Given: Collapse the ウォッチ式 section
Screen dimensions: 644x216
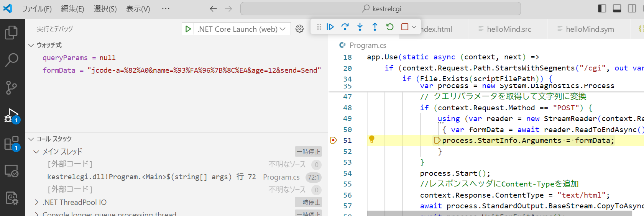Looking at the screenshot, I should point(31,45).
